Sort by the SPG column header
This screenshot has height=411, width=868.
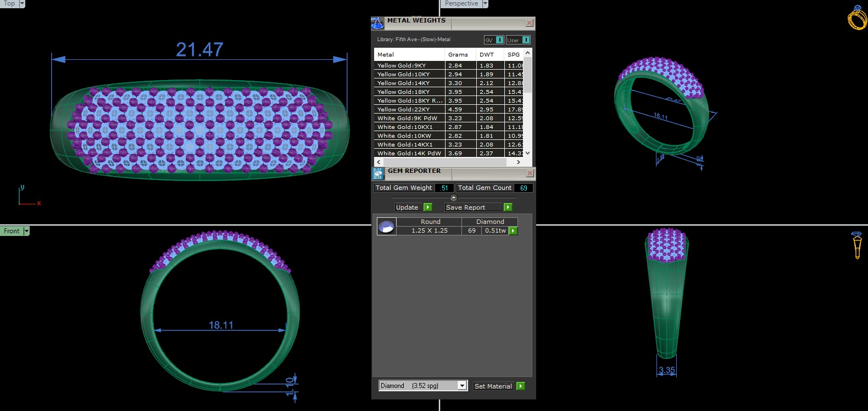tap(514, 54)
